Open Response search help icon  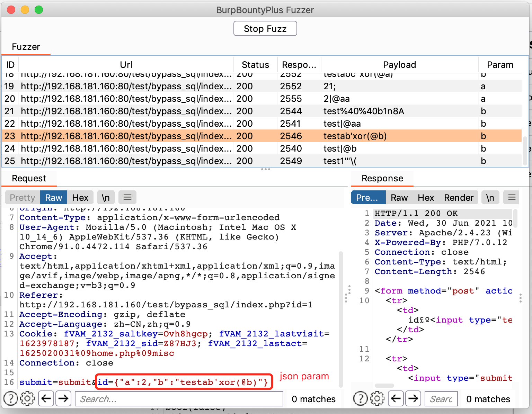(361, 399)
